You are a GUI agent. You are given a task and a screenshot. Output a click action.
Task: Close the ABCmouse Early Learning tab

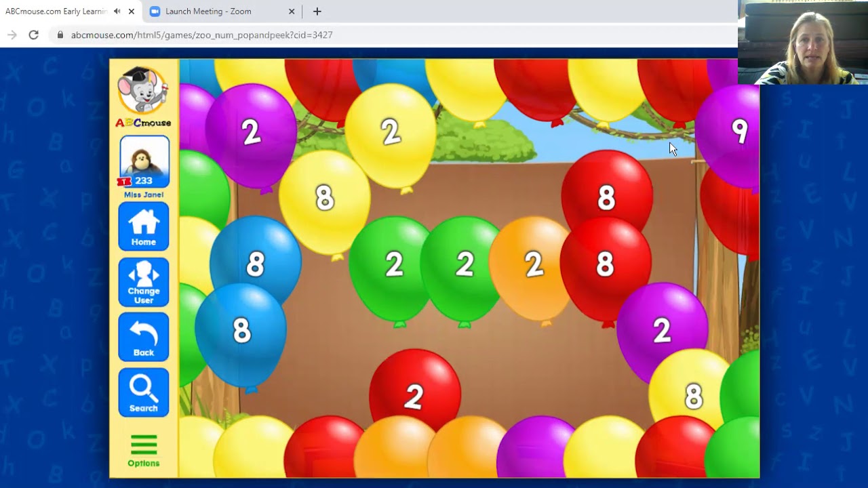click(132, 12)
